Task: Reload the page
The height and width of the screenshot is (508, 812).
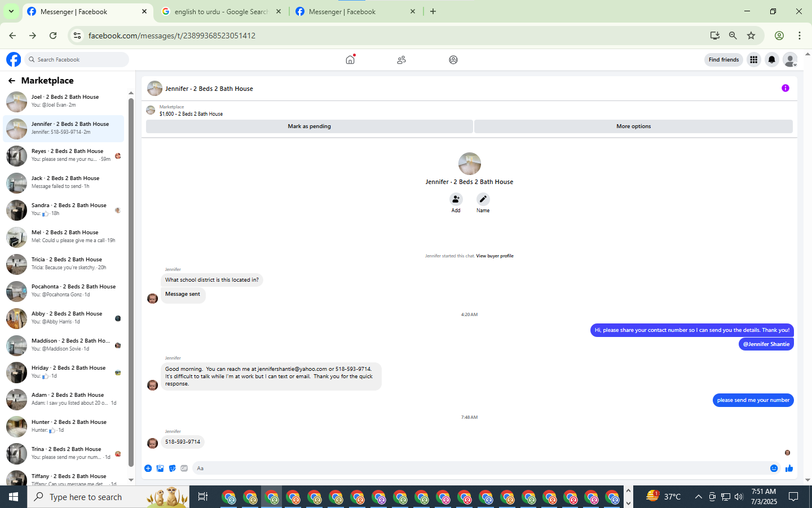Action: [53, 36]
